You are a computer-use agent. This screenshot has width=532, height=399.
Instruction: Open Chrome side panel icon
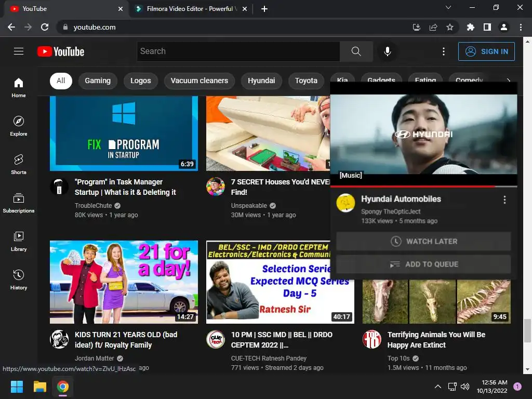[x=487, y=27]
